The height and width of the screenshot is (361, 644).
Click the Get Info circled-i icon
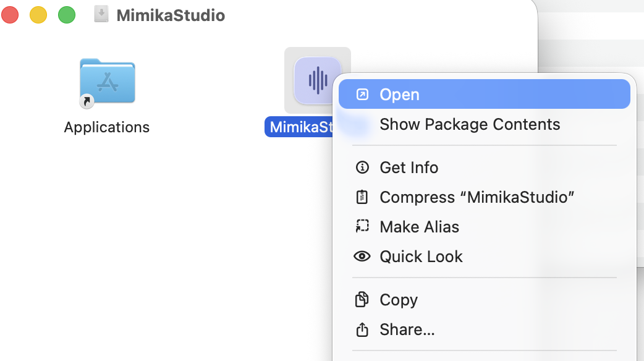click(x=362, y=167)
